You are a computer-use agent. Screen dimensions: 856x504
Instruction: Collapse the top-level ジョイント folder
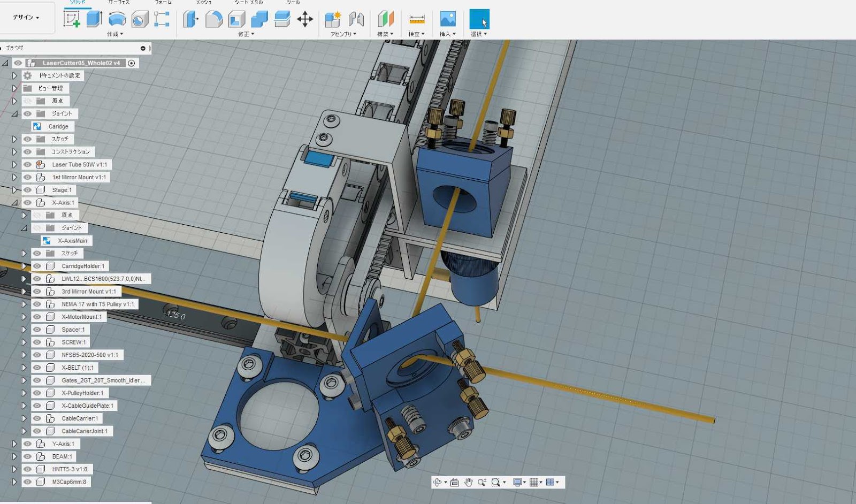[15, 113]
